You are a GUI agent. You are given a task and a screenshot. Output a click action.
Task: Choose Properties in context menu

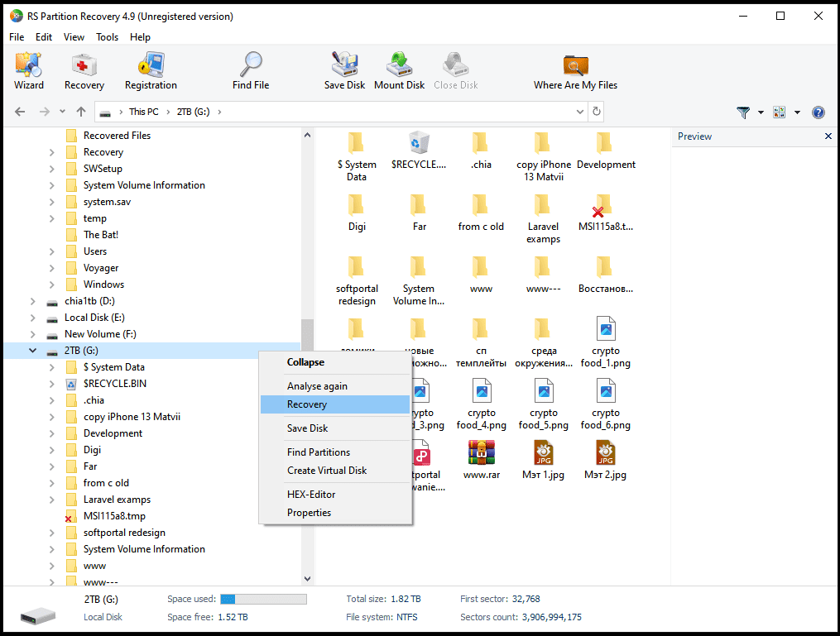[335, 513]
